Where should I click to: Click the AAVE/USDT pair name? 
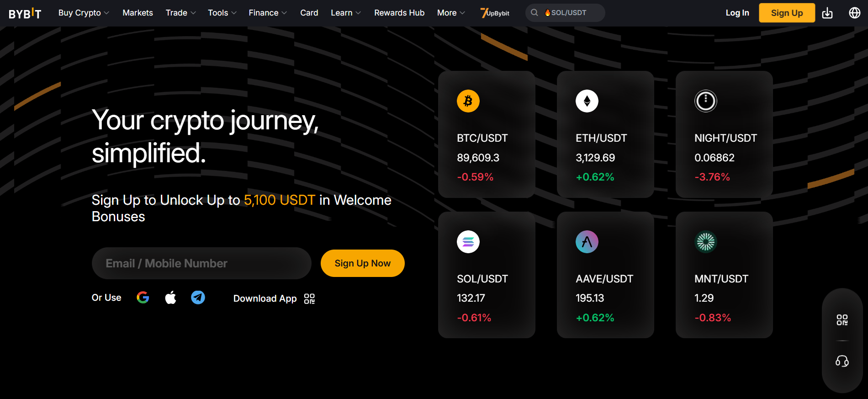point(604,279)
